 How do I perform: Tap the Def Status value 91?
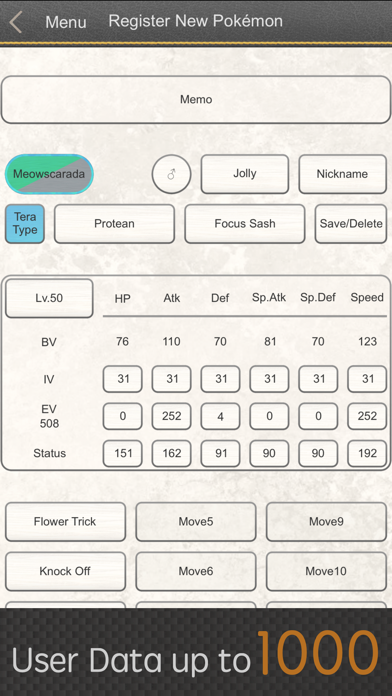(220, 454)
